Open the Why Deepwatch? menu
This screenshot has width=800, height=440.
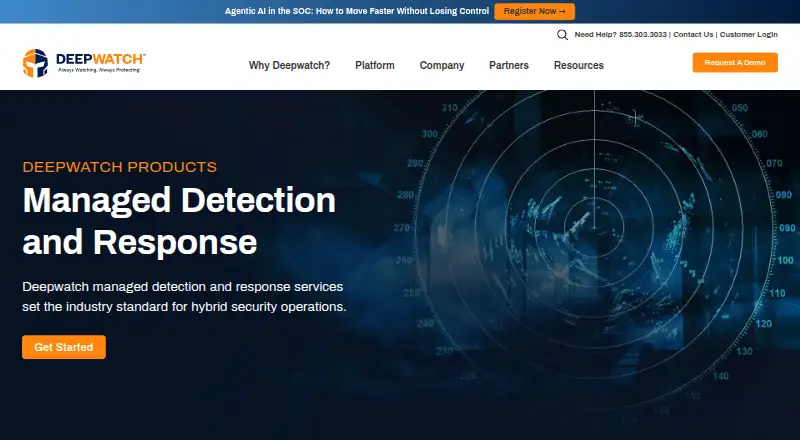289,65
